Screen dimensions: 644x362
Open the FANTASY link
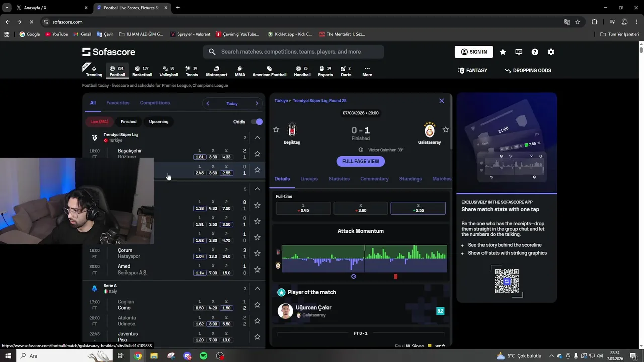[x=472, y=71]
